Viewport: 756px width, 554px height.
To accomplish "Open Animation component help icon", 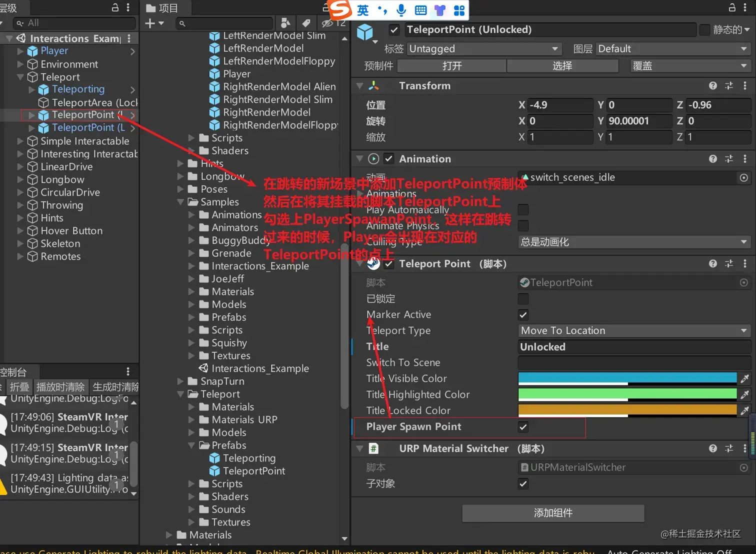I will (x=713, y=159).
